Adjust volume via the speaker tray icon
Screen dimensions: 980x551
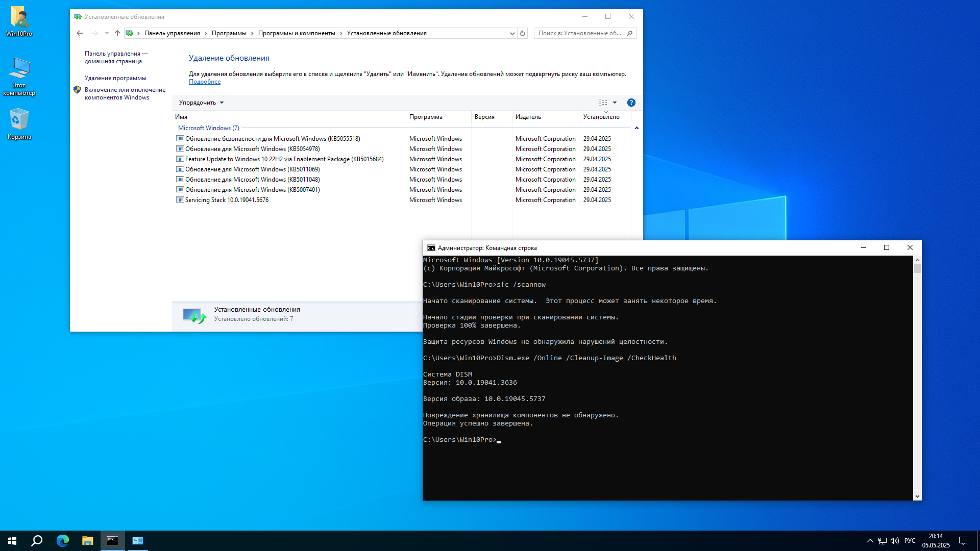pyautogui.click(x=896, y=541)
